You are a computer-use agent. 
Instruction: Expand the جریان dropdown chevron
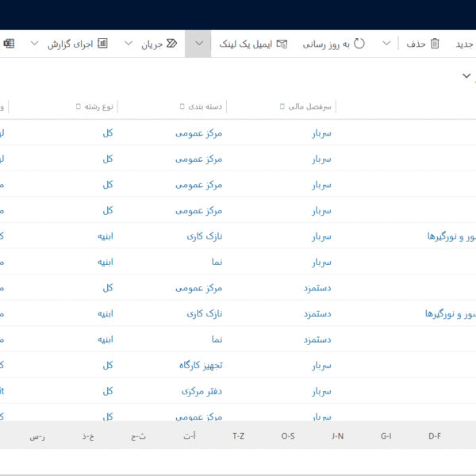129,44
